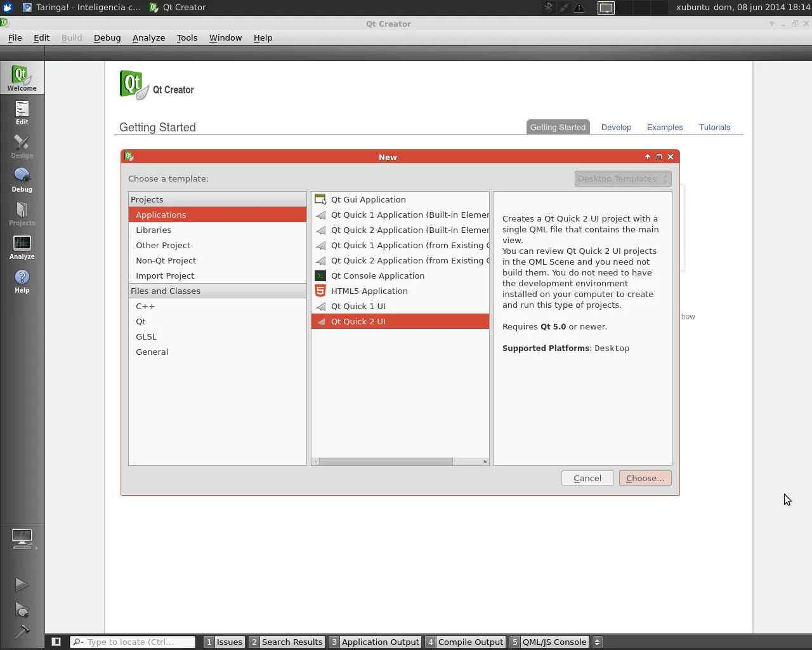Image resolution: width=812 pixels, height=650 pixels.
Task: Click the Qt Gui Application template icon
Action: [x=320, y=199]
